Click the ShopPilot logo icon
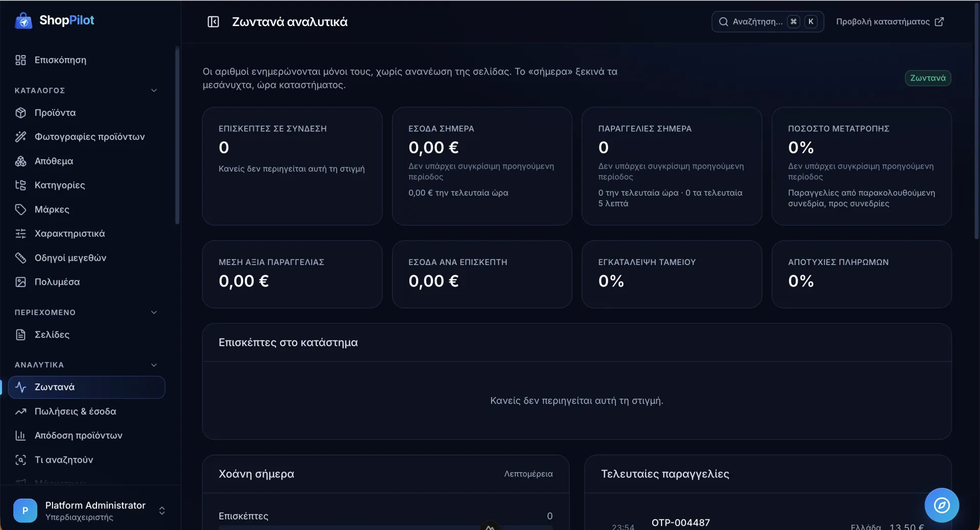Screen dimensions: 980x530 (23, 20)
